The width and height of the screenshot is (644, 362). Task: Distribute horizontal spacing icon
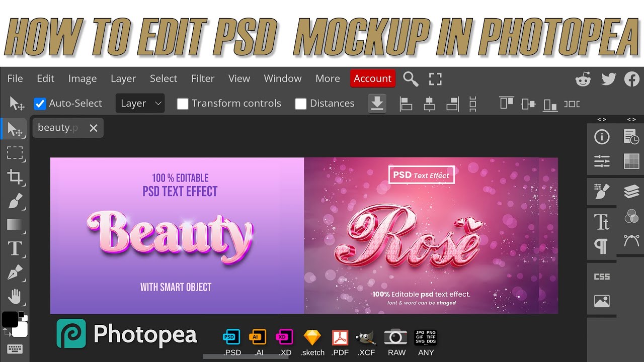[x=572, y=104]
